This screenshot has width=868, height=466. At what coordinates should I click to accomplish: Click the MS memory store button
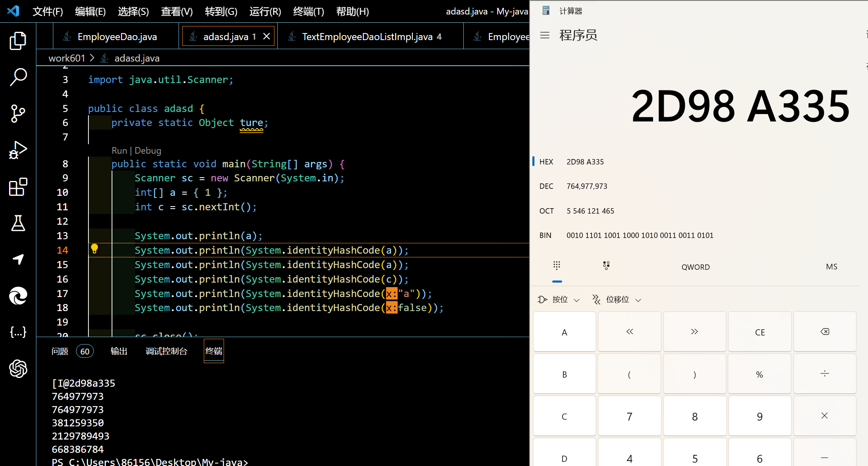pos(832,267)
